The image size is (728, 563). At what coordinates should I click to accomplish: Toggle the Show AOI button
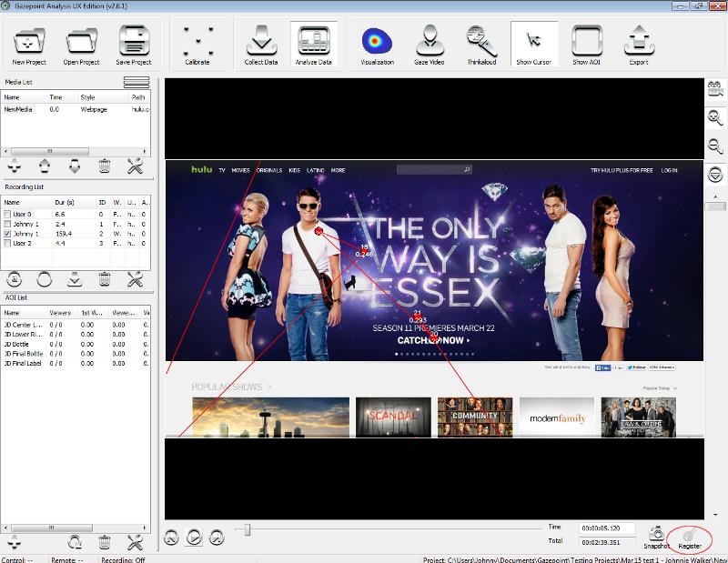[x=586, y=45]
